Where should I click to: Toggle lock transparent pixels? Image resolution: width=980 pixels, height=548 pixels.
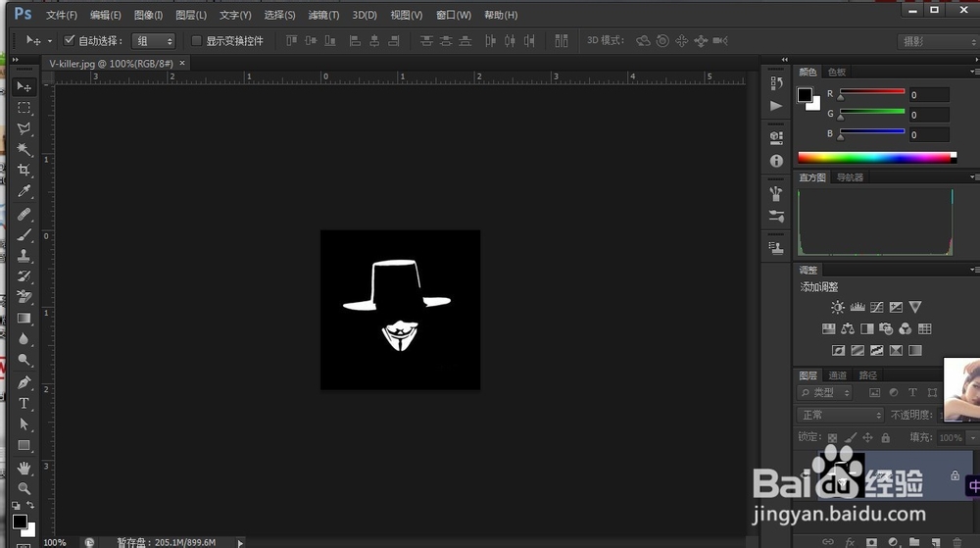832,437
